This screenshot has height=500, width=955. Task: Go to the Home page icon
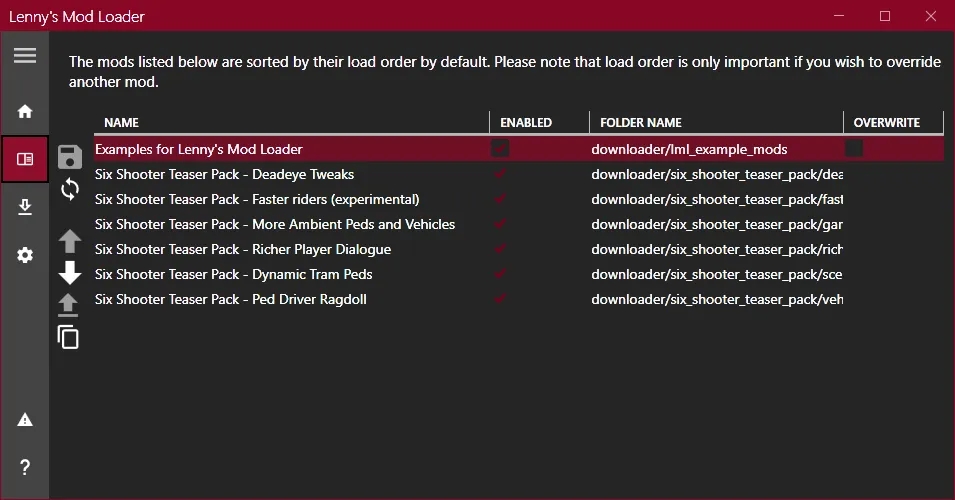coord(25,111)
